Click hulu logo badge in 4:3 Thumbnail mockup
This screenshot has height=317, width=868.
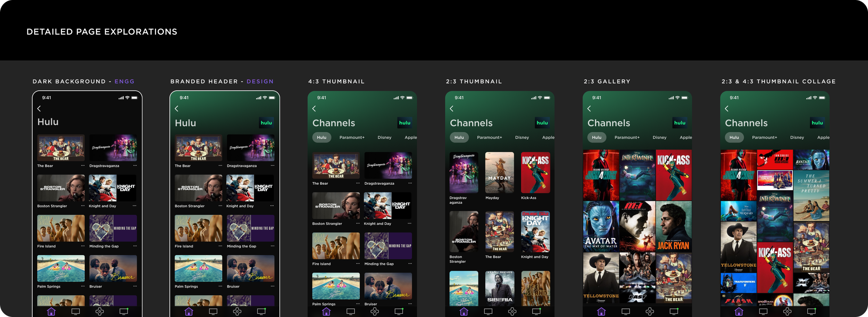[404, 123]
